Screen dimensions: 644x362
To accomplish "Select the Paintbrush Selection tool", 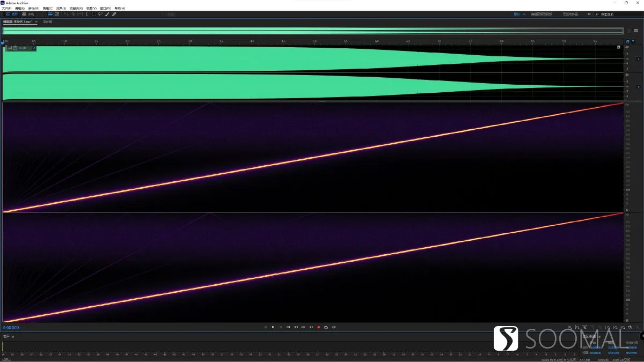I will [x=107, y=14].
